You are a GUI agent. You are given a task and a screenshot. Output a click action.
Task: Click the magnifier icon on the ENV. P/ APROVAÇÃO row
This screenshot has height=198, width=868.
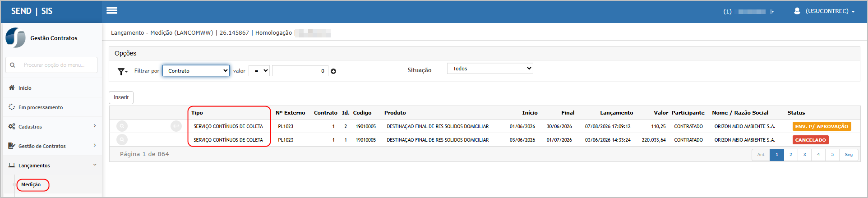pos(122,126)
